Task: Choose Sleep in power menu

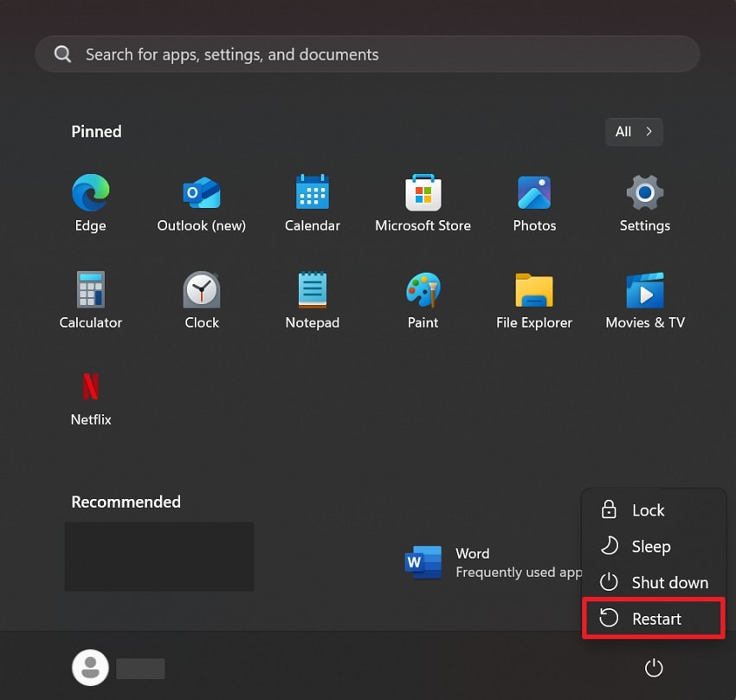Action: click(x=654, y=546)
